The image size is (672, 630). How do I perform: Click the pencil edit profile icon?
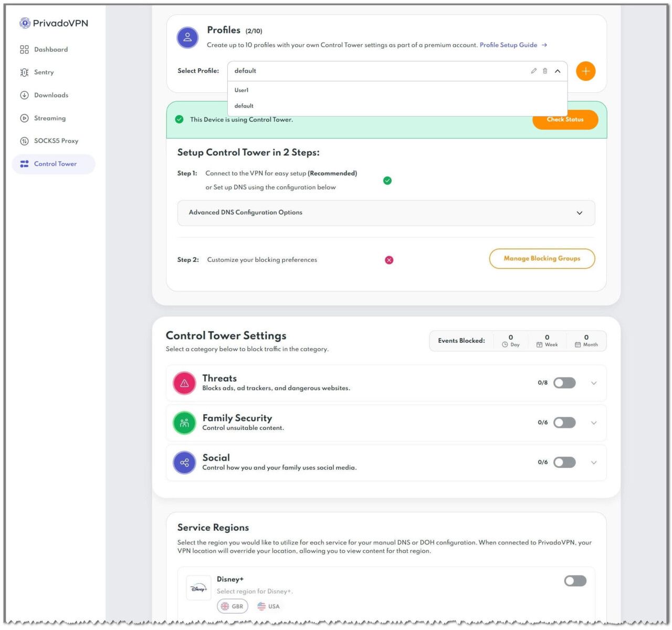pos(533,71)
